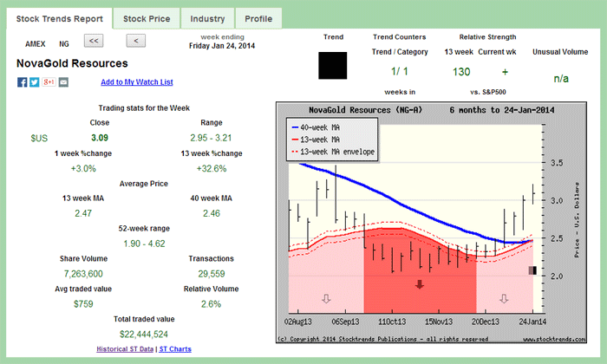Click the NovaGold Resources price chart
This screenshot has height=364, width=607.
[x=431, y=223]
